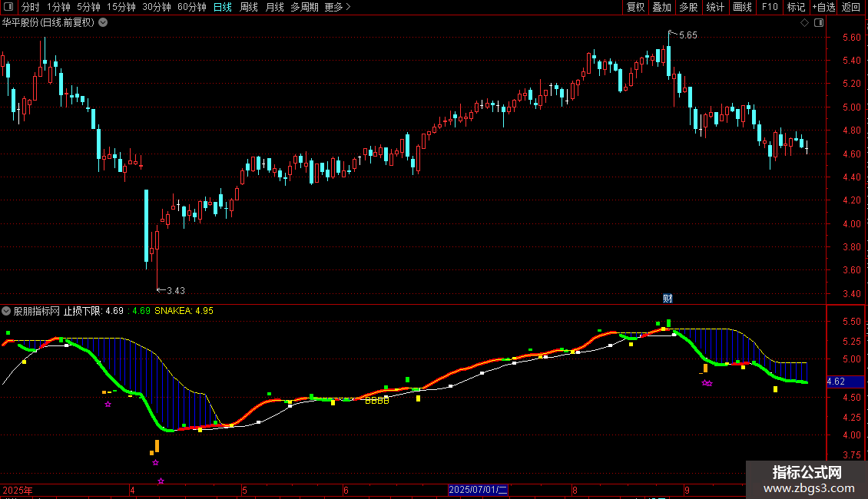Image resolution: width=868 pixels, height=499 pixels.
Task: Click the 统计 statistics button
Action: (x=715, y=7)
